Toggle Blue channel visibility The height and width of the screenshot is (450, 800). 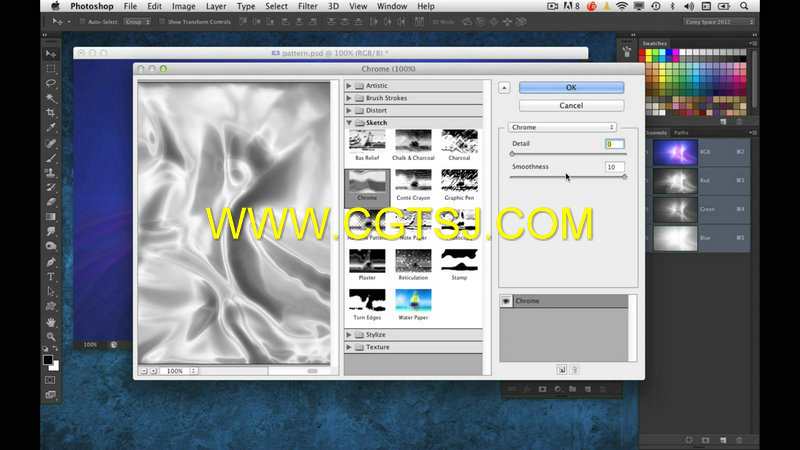pos(648,238)
